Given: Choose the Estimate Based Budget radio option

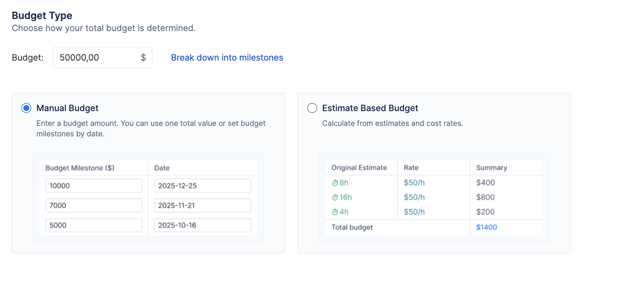Looking at the screenshot, I should pos(312,108).
